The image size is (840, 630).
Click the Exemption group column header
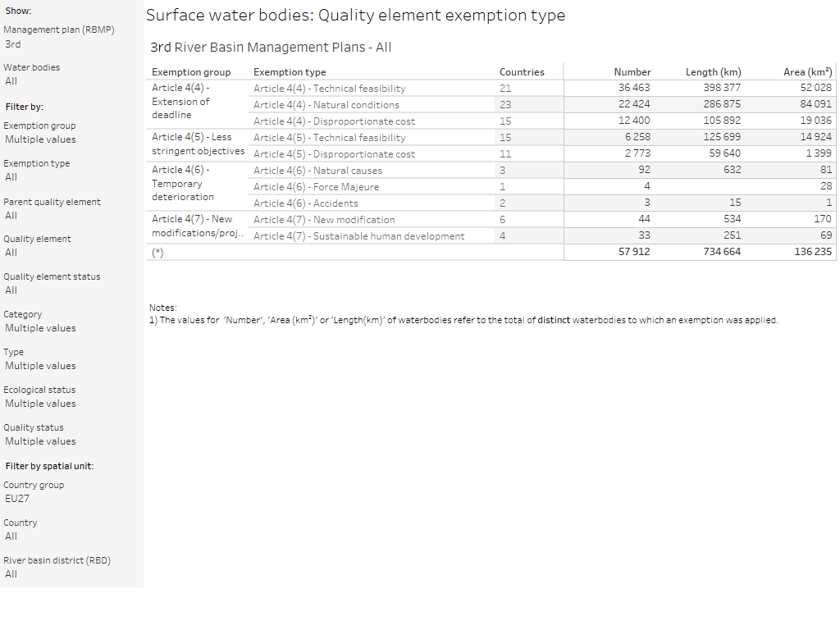click(191, 72)
